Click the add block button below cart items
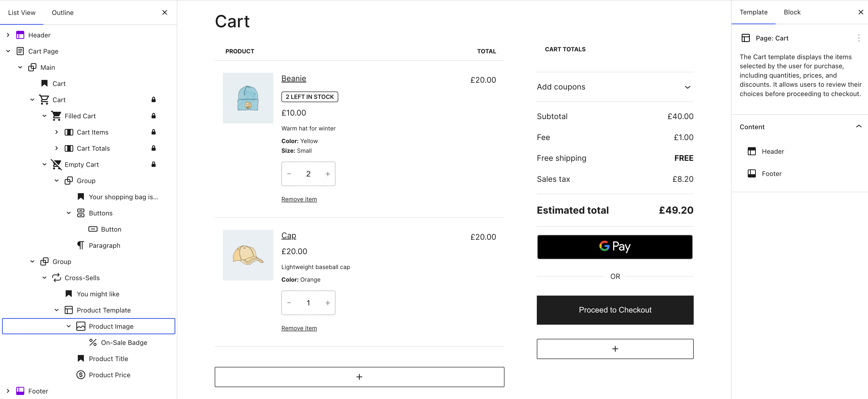The image size is (868, 399). click(359, 377)
